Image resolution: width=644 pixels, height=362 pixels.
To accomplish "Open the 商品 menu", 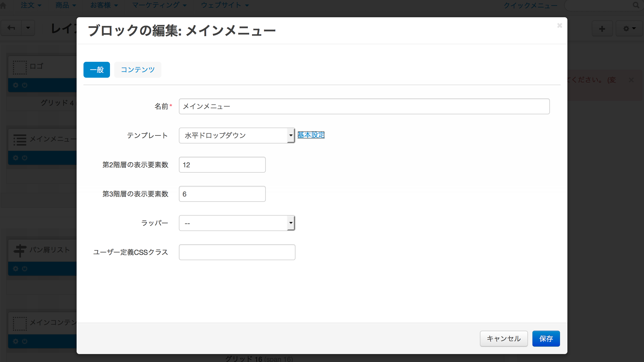I will (66, 5).
